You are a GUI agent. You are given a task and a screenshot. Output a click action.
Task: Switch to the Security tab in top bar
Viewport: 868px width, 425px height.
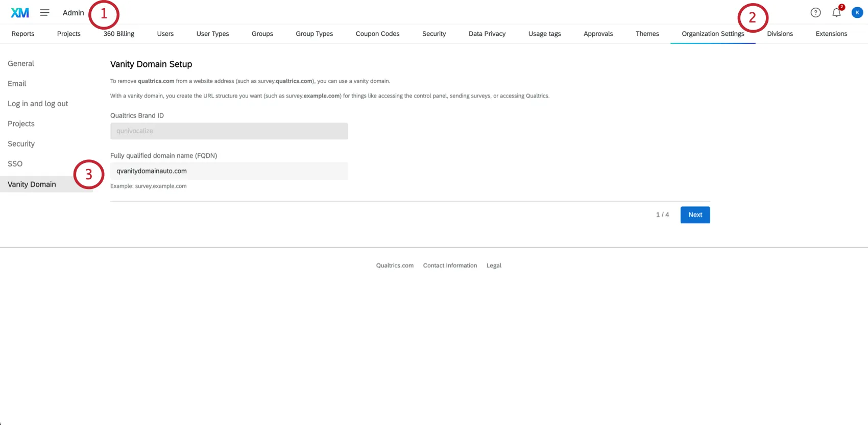(x=434, y=34)
